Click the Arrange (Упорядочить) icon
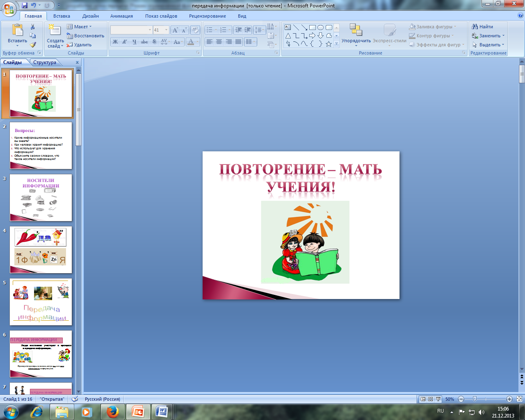The image size is (525, 420). click(356, 30)
